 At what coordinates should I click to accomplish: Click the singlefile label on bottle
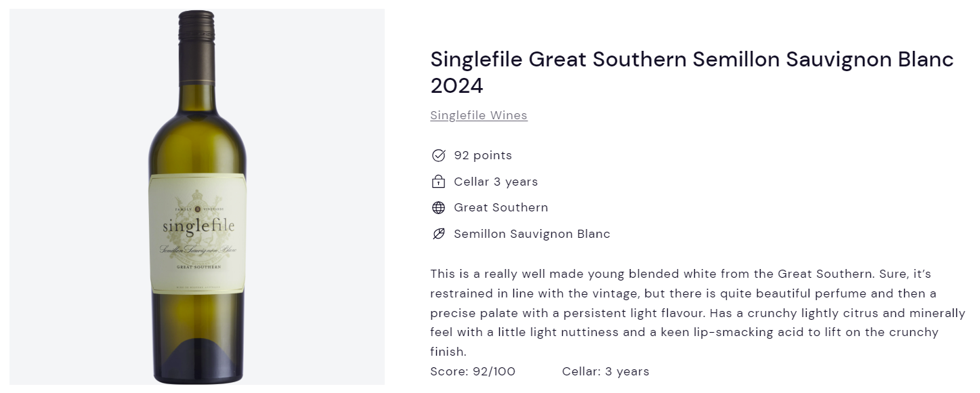(198, 226)
